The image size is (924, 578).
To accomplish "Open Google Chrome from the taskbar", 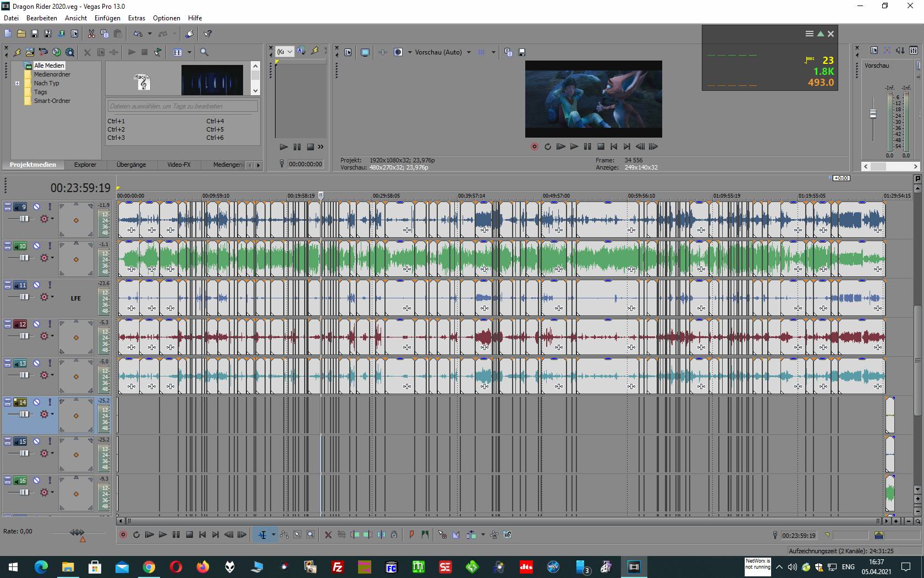I will click(x=149, y=566).
